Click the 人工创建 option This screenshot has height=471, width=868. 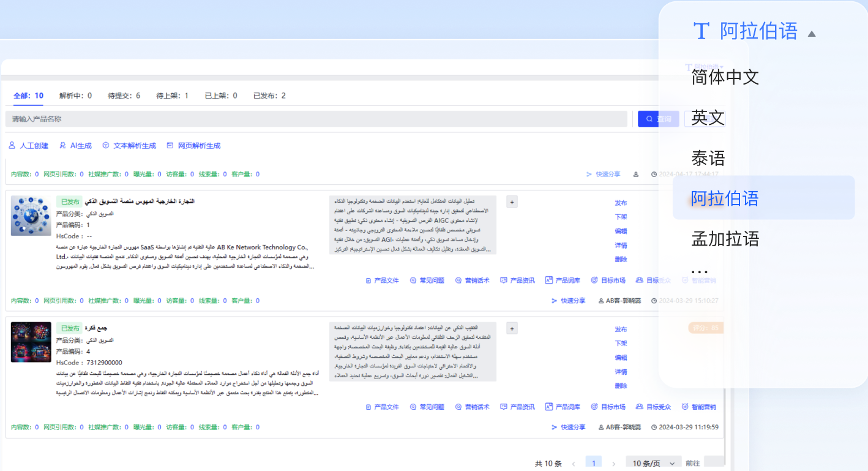[28, 146]
